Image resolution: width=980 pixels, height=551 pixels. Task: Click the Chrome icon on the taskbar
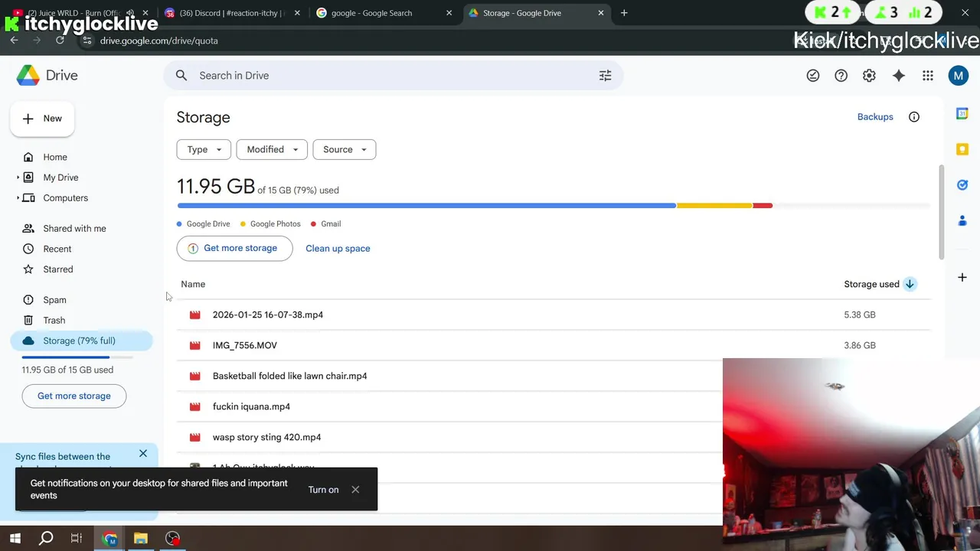tap(109, 538)
